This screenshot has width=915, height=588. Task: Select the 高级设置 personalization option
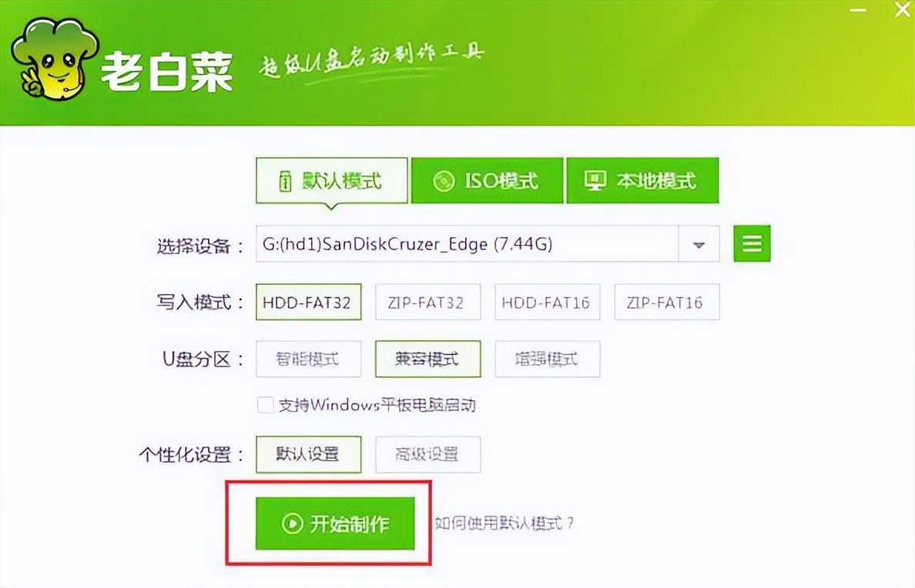[x=427, y=454]
